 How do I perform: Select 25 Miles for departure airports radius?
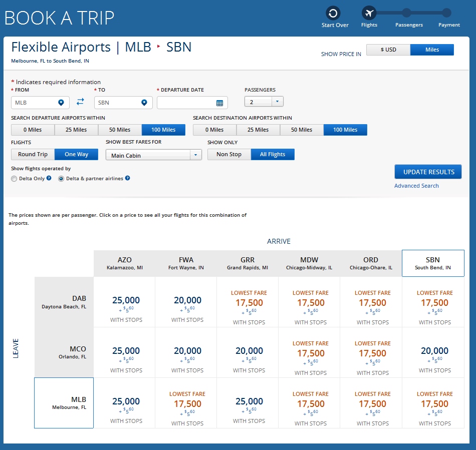pyautogui.click(x=76, y=130)
